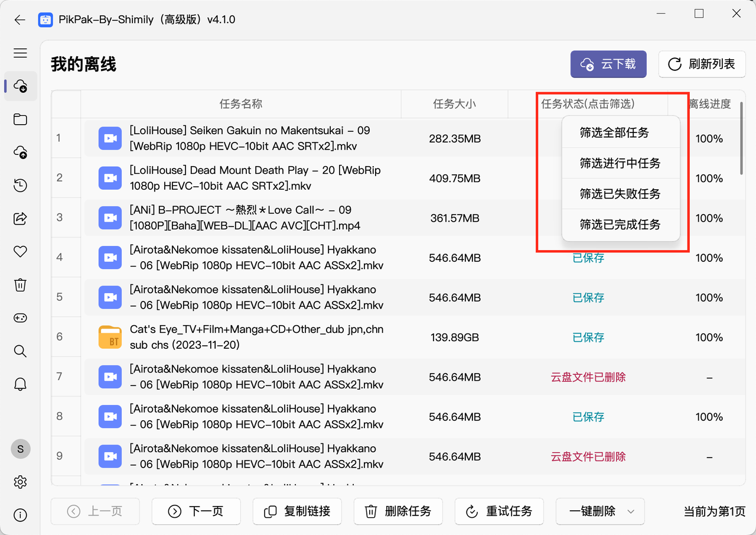Open the file manager folder section
The height and width of the screenshot is (535, 756).
click(20, 119)
